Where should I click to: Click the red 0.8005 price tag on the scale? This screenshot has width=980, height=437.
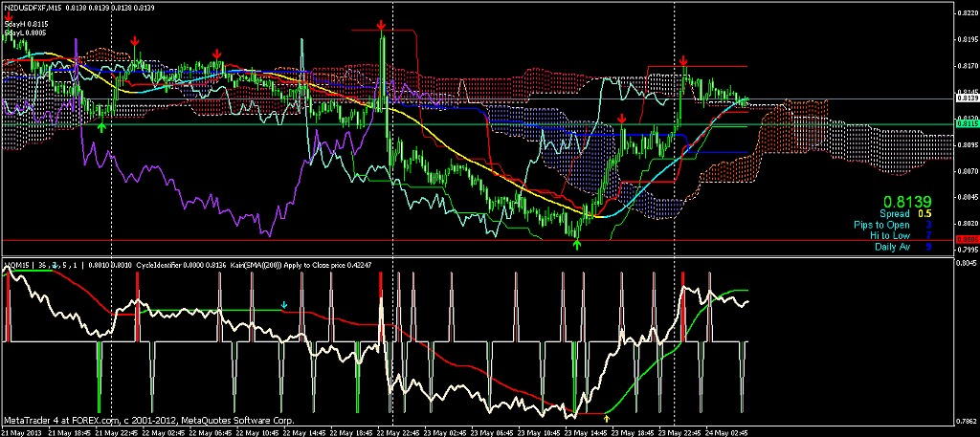(967, 240)
